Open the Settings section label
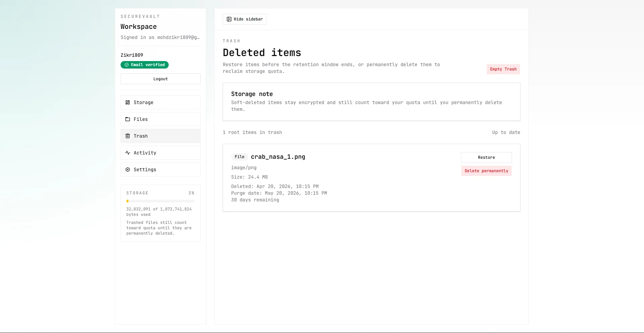Viewport: 644px width, 333px height. tap(145, 170)
